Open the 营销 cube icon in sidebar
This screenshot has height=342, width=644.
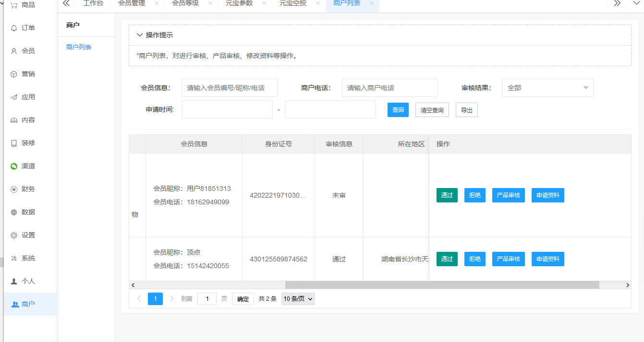[x=14, y=74]
